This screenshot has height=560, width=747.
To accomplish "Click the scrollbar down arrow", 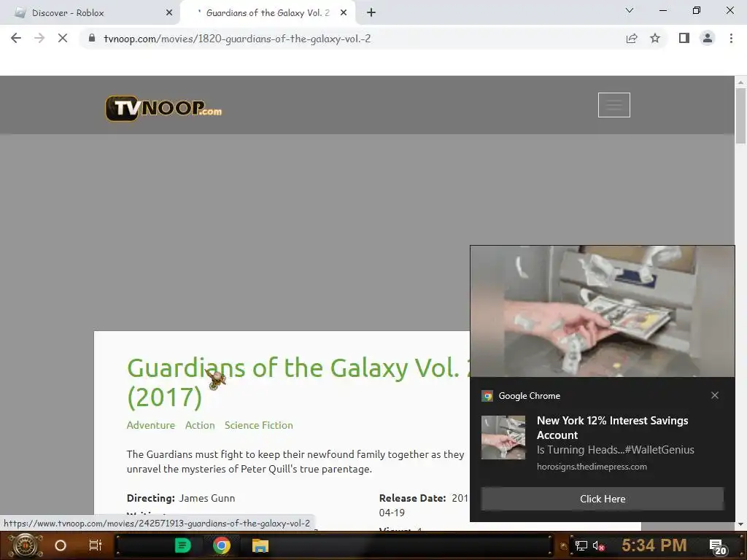I will point(740,524).
